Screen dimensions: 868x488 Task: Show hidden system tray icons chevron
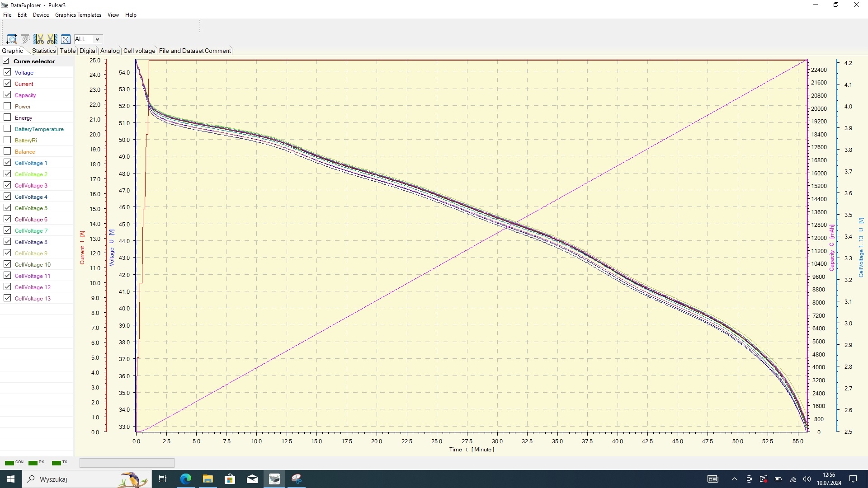734,479
